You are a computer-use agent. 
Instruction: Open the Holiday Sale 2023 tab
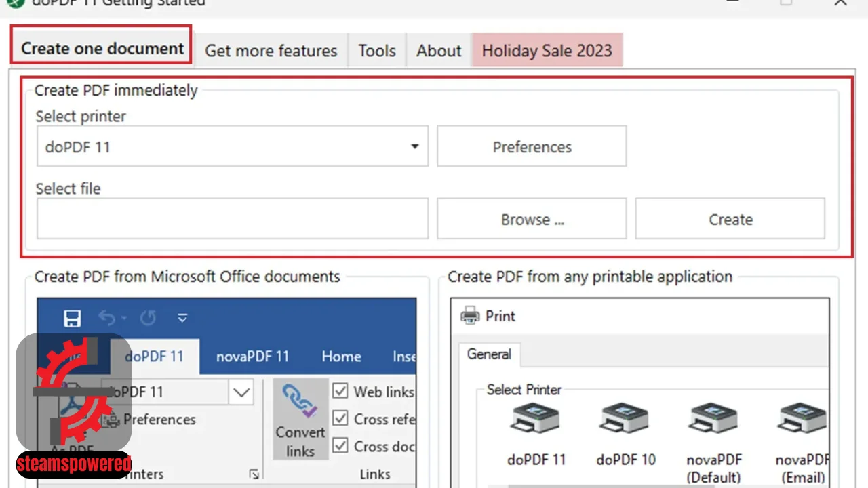click(x=547, y=51)
